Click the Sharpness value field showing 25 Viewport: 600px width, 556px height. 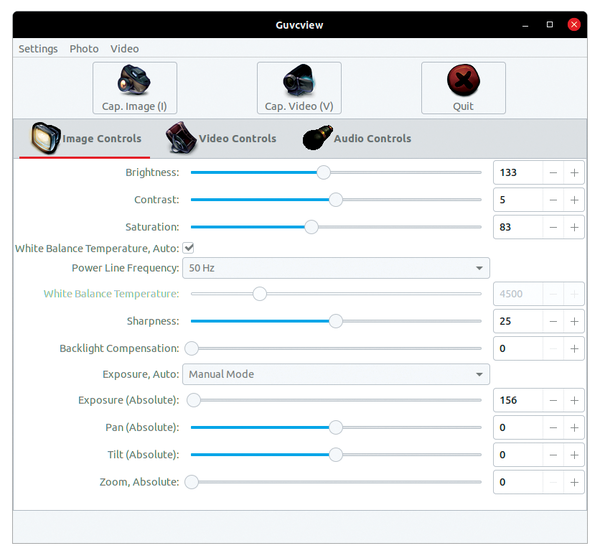tap(518, 321)
